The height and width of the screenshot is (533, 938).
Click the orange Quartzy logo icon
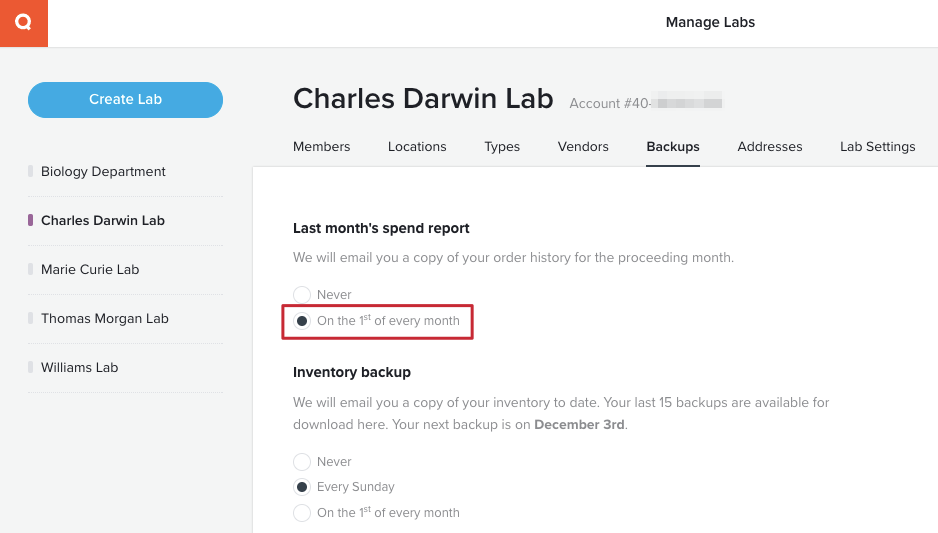click(x=23, y=23)
